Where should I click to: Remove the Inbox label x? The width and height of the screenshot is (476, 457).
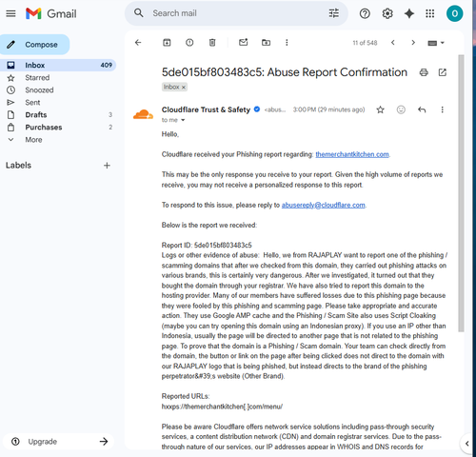pos(184,88)
